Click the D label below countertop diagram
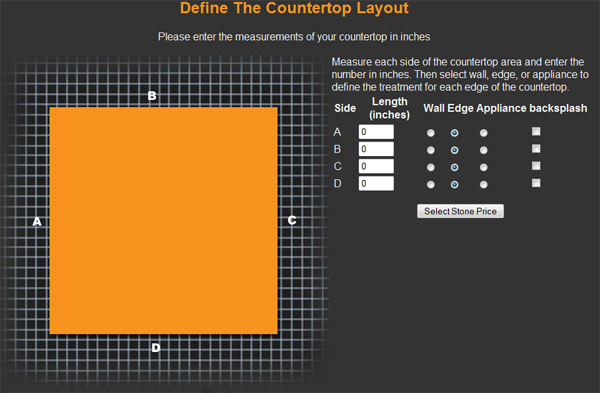 (155, 347)
